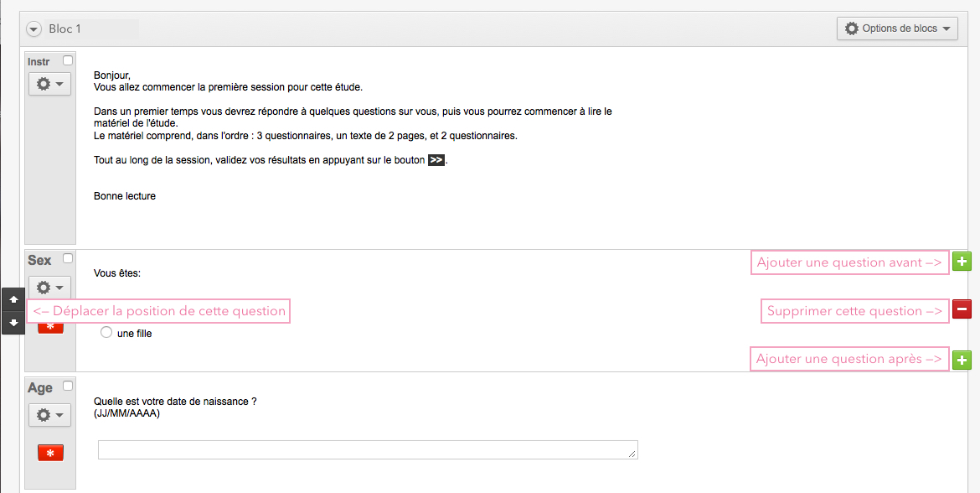Open gear dropdown for Age question

click(x=50, y=415)
